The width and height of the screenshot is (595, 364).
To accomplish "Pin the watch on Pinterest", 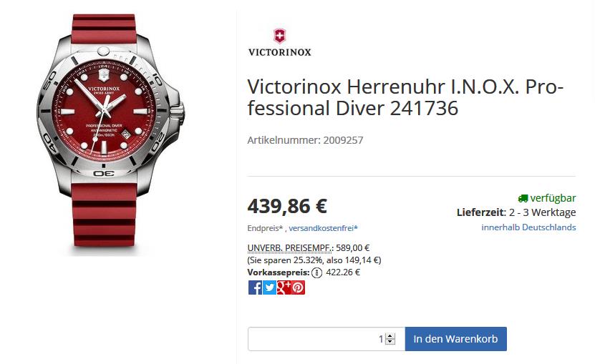I will click(x=298, y=287).
